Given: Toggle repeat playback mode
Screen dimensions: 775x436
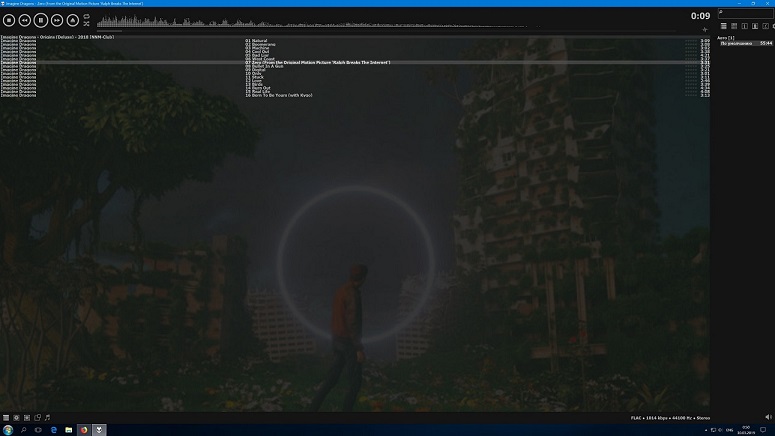Looking at the screenshot, I should [87, 16].
